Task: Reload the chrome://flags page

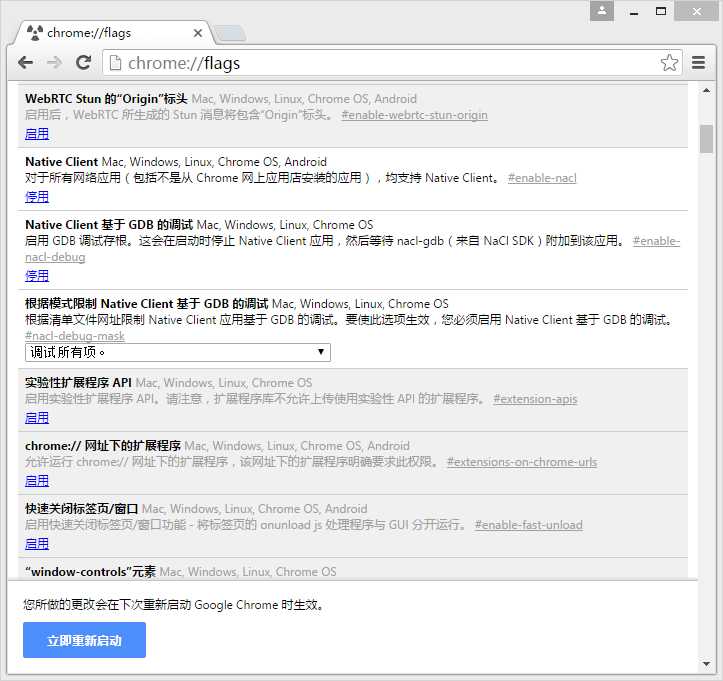Action: tap(83, 62)
